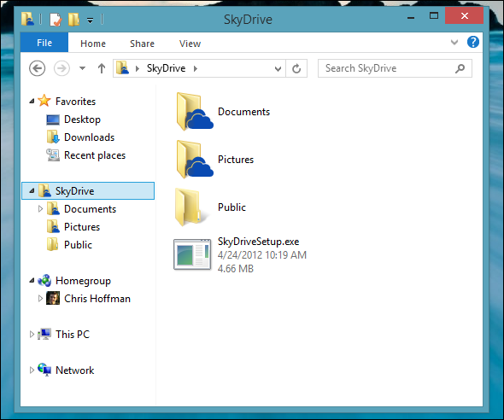Expand the ribbon with the chevron
Viewport: 504px width, 420px height.
(454, 42)
